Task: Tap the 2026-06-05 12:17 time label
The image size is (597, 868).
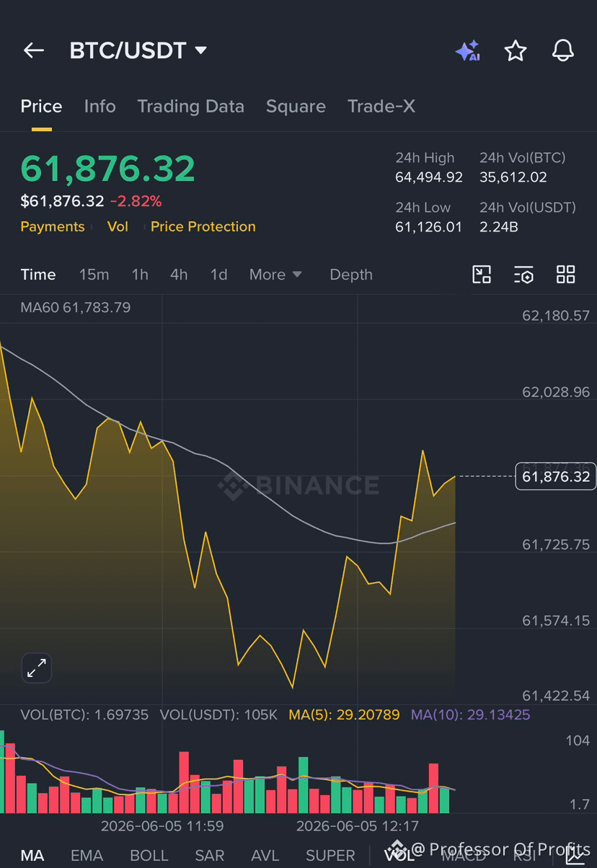Action: 358,826
